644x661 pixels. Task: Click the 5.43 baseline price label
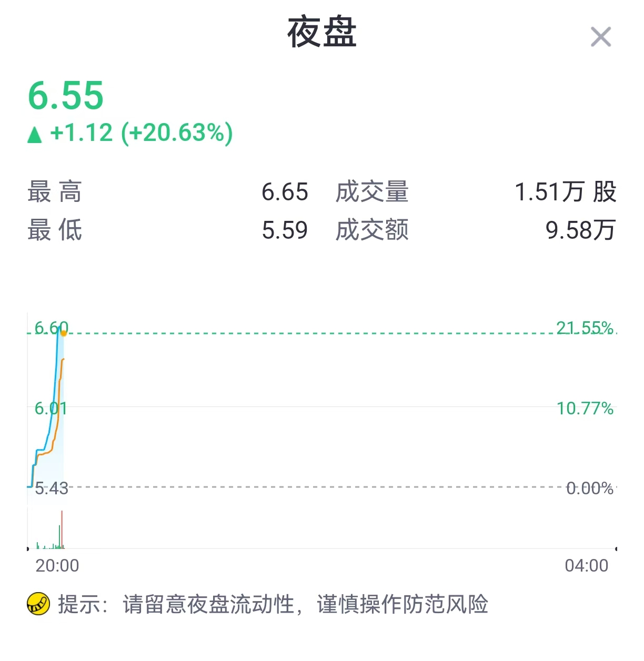(51, 489)
